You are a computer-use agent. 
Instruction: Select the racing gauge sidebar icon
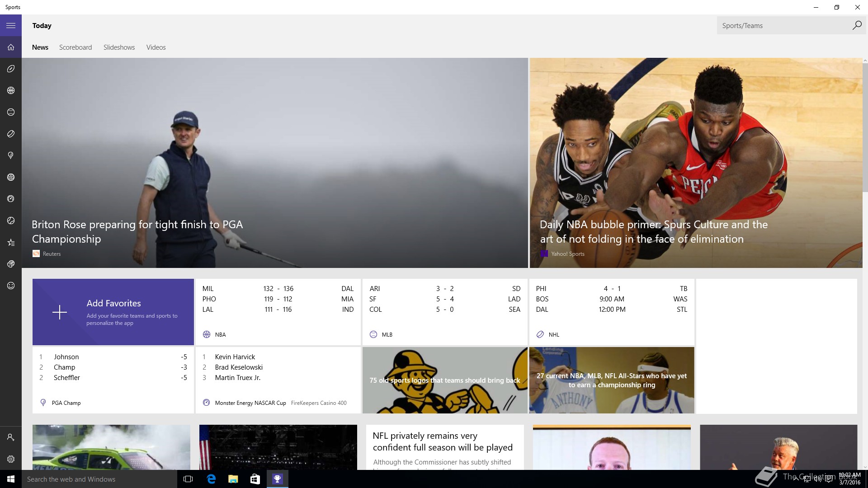click(x=11, y=199)
